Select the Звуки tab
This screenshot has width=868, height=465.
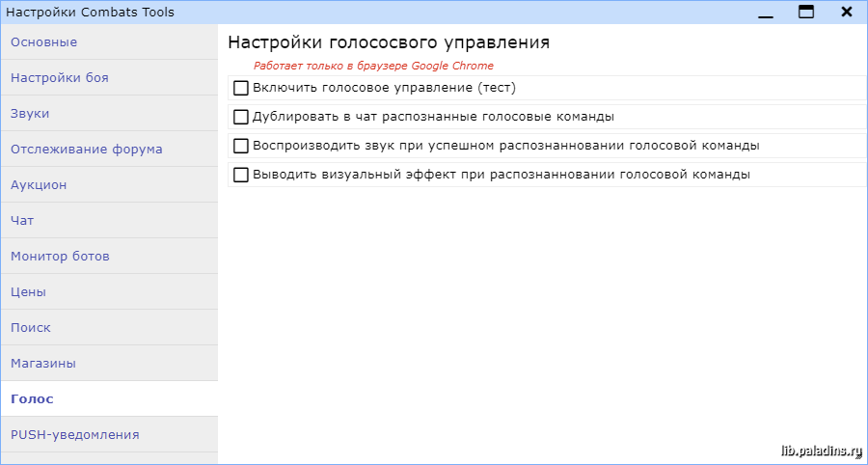110,114
